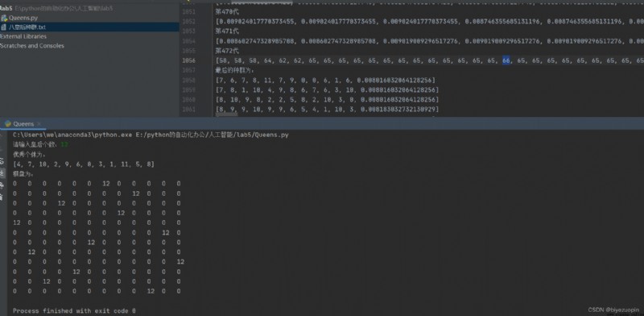Click the '第470代' line in editor
The height and width of the screenshot is (316, 644).
click(227, 11)
